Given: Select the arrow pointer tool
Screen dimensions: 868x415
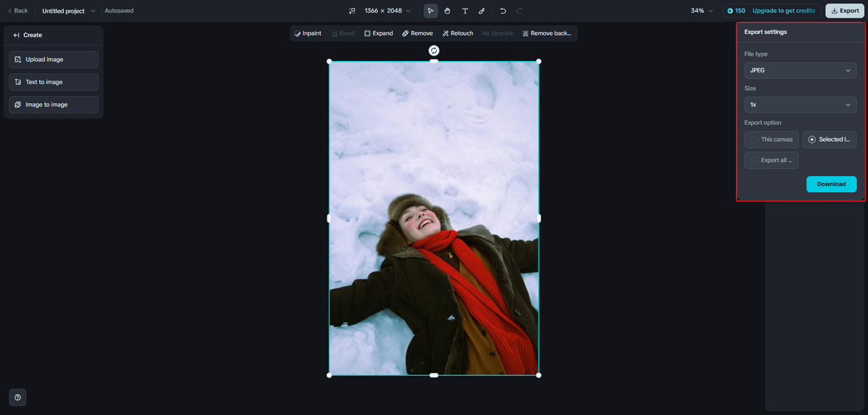Looking at the screenshot, I should pyautogui.click(x=431, y=11).
